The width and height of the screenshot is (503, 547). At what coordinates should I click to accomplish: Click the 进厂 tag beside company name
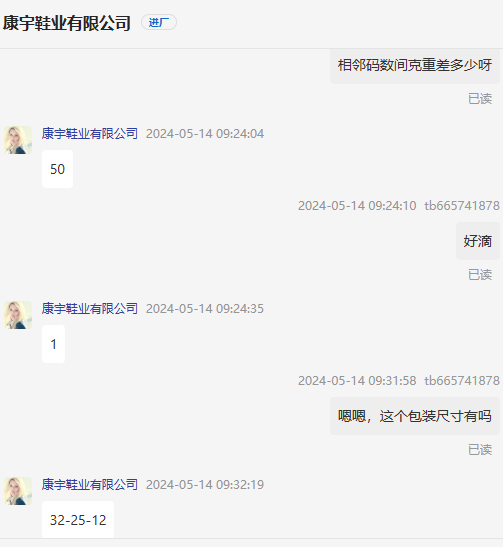tap(159, 22)
